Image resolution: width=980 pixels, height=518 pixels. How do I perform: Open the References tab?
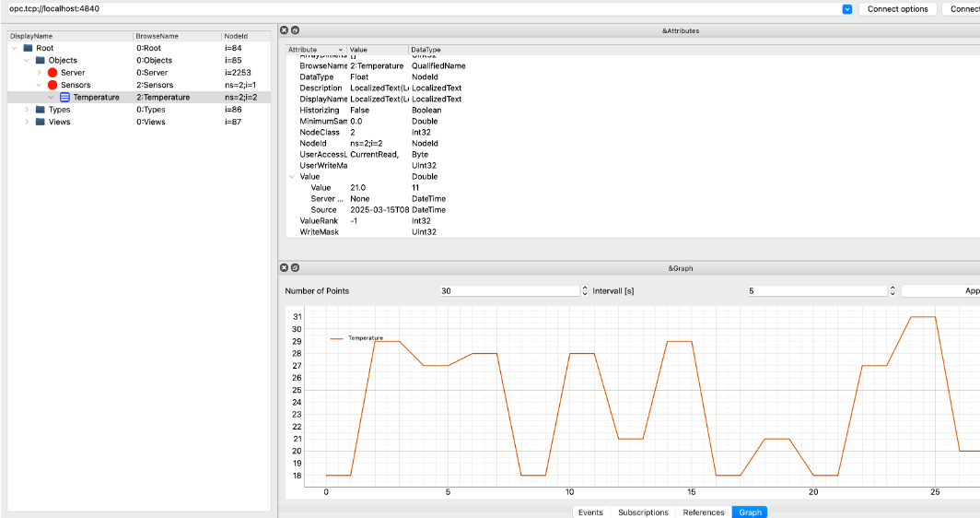pyautogui.click(x=703, y=512)
